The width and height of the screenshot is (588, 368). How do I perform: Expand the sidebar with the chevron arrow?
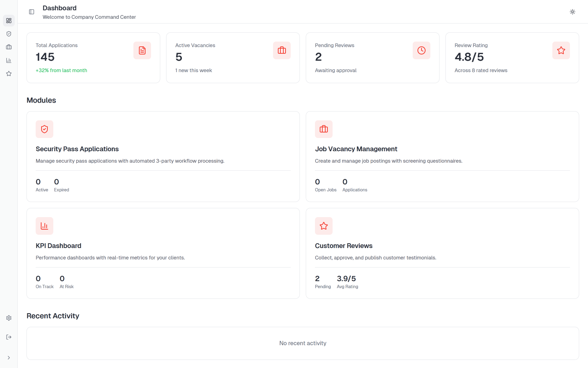8,357
